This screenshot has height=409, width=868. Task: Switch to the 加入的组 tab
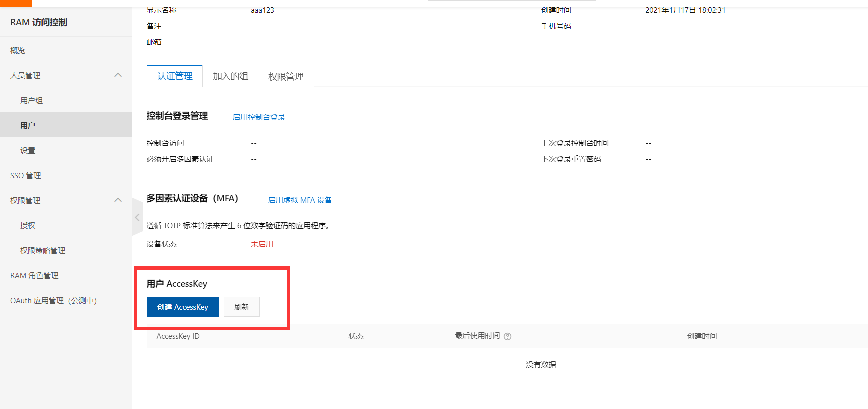tap(230, 76)
